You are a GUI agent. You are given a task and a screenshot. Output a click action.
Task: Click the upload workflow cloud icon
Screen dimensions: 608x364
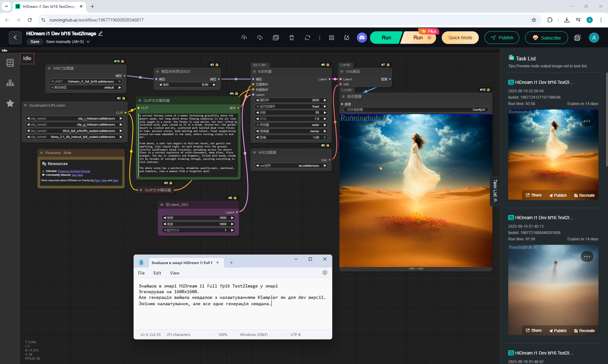point(244,38)
